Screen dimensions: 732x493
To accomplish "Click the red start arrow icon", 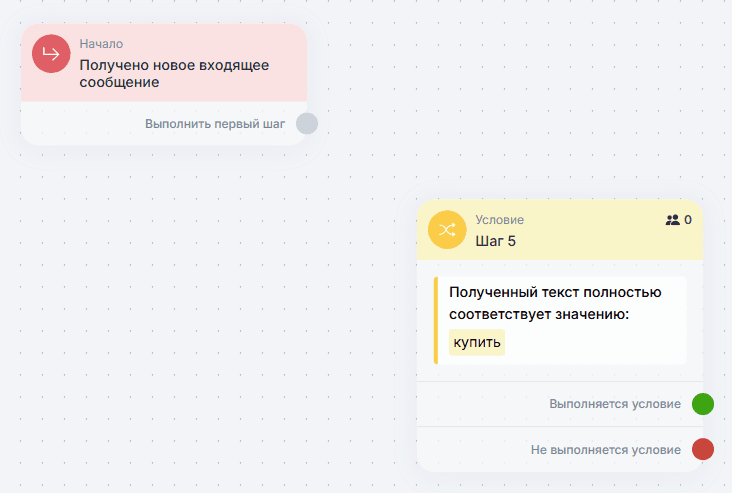I will [51, 54].
